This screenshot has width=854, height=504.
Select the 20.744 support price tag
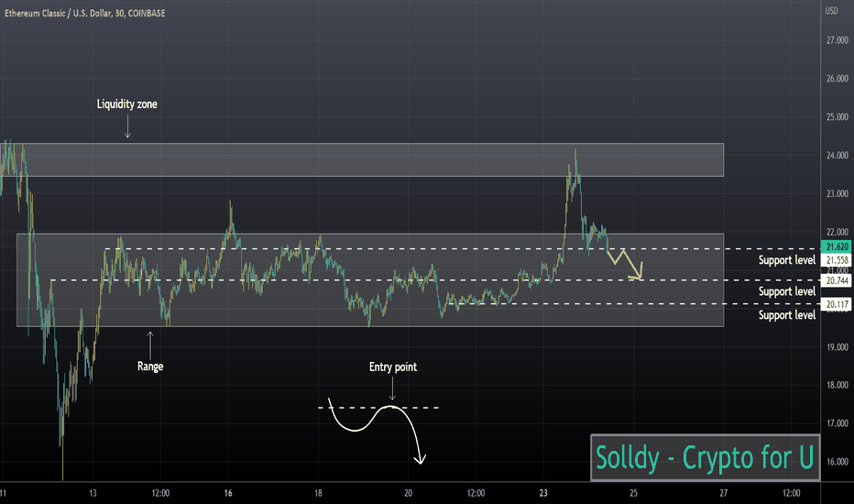click(836, 280)
